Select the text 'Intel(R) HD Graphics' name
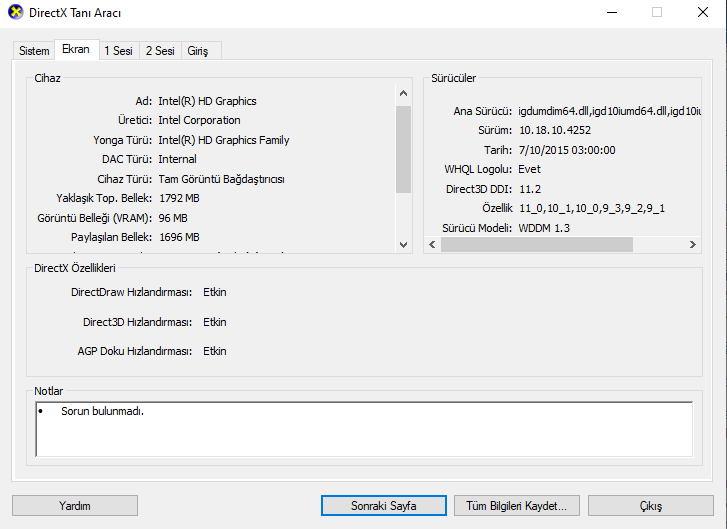 coord(207,101)
